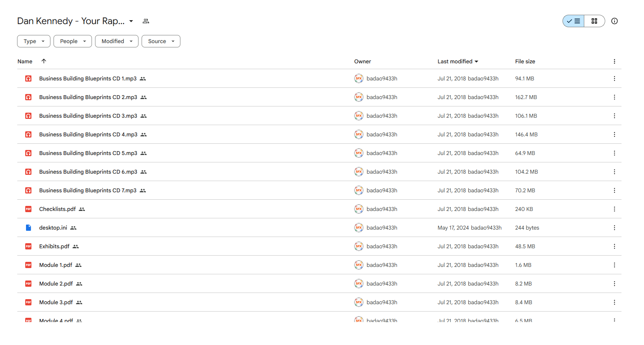This screenshot has height=345, width=644.
Task: Open more actions for Business Building Blueprints CD 5.mp3
Action: pyautogui.click(x=615, y=153)
